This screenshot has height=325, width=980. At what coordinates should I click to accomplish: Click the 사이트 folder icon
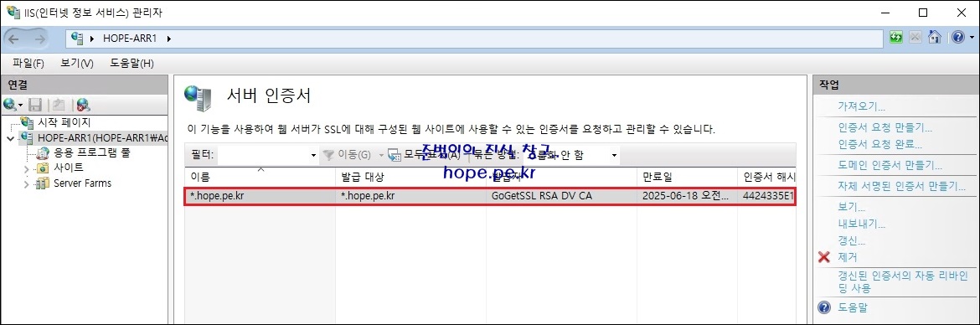pos(43,168)
